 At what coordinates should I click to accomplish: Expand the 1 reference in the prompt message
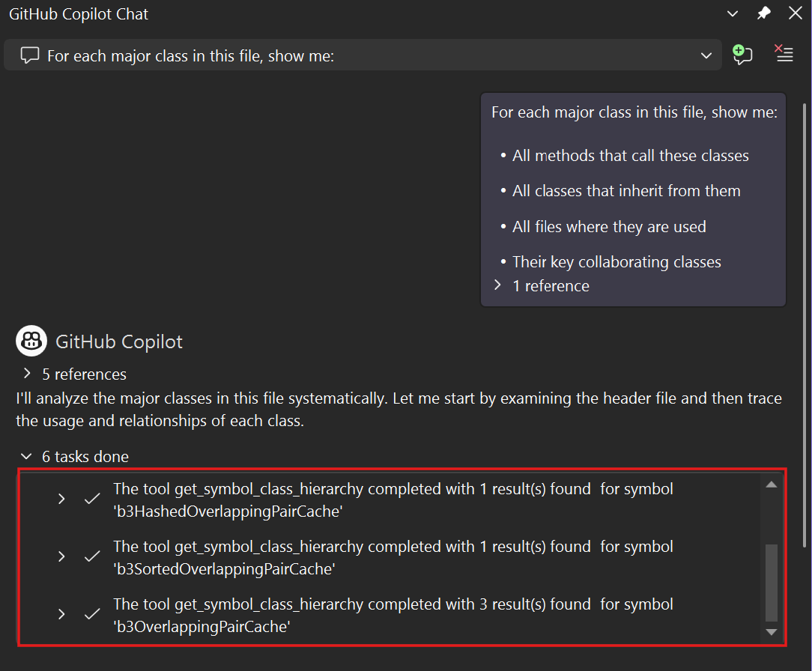(497, 285)
